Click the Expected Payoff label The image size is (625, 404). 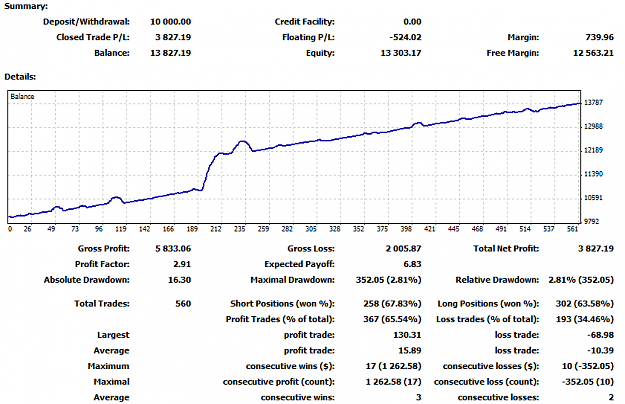299,264
